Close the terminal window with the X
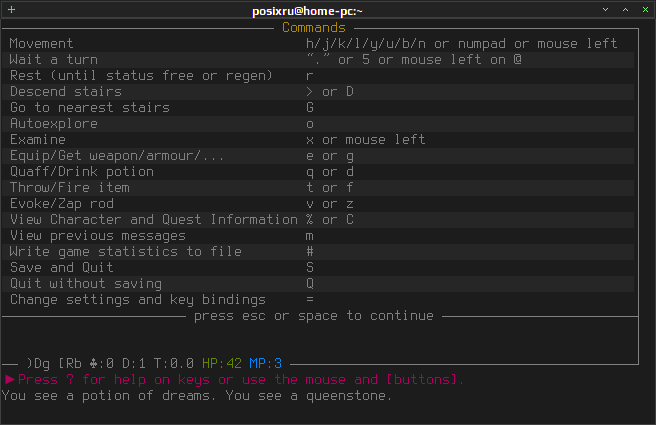The height and width of the screenshot is (425, 656). (645, 9)
